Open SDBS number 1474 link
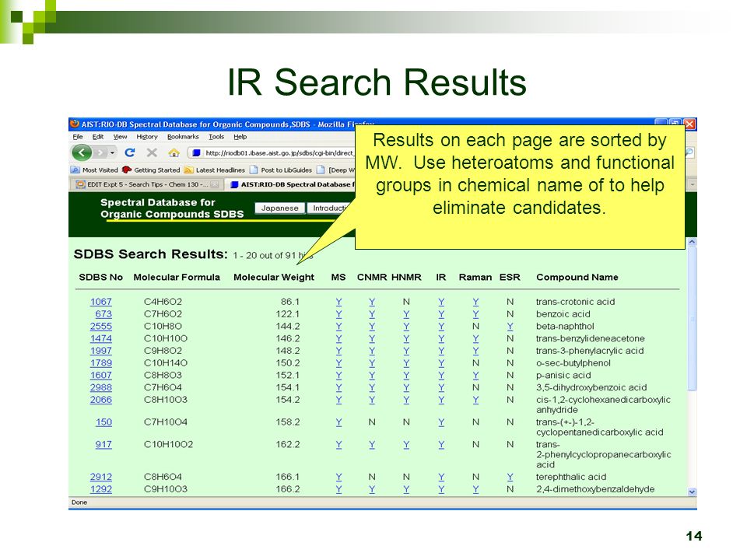This screenshot has height=560, width=747. (101, 338)
